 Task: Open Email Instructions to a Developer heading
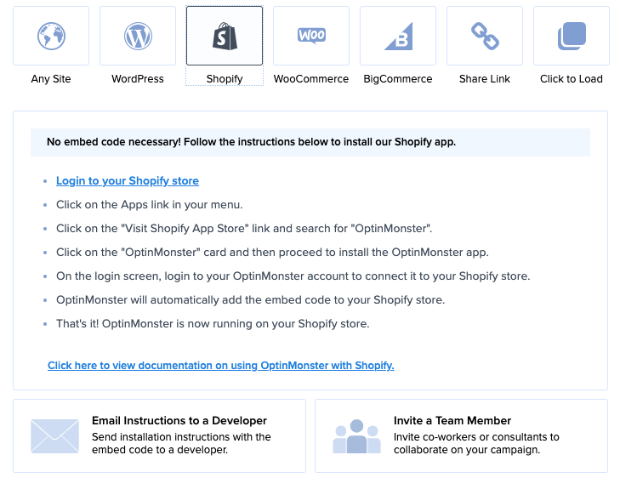[179, 420]
